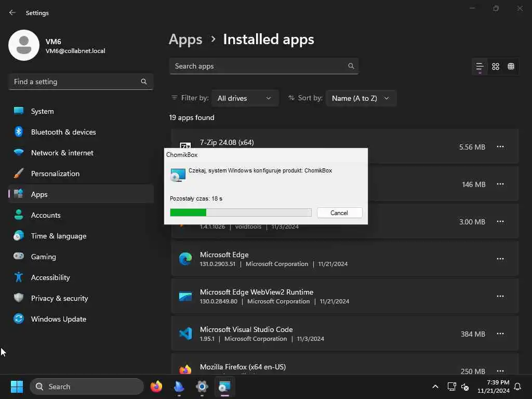532x399 pixels.
Task: Click the taskbar Search box
Action: coord(87,387)
